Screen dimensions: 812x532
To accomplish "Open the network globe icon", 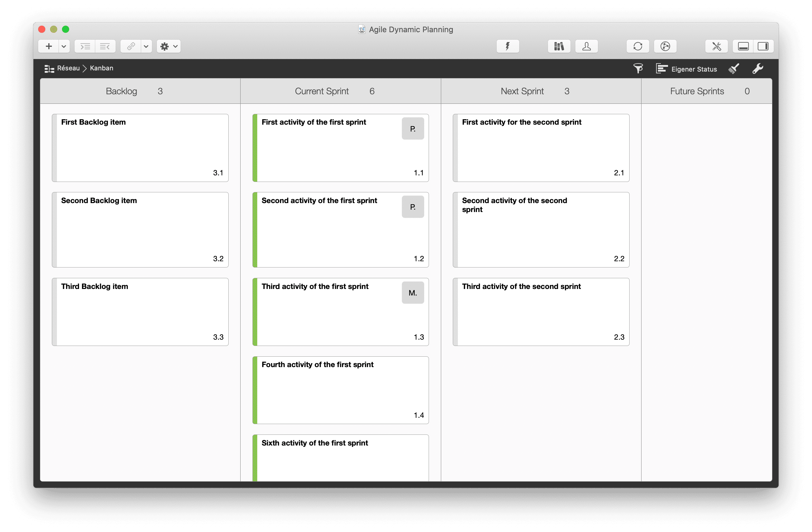I will click(665, 46).
